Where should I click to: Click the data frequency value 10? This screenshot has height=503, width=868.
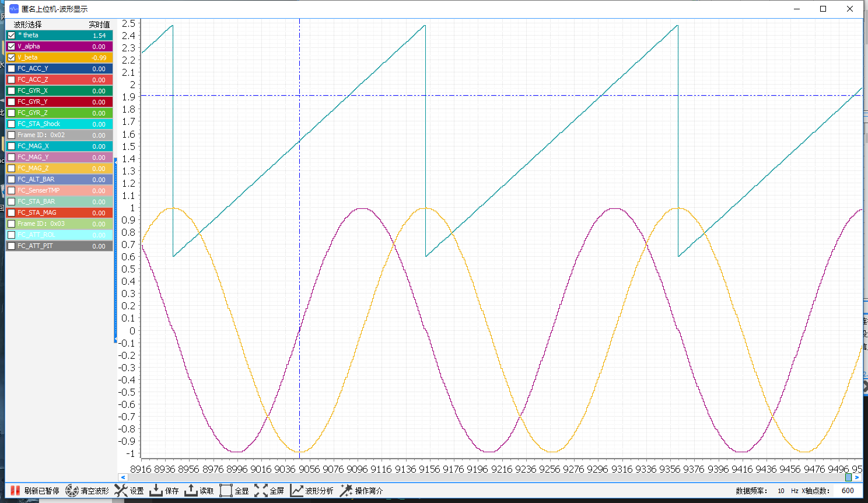pyautogui.click(x=781, y=491)
